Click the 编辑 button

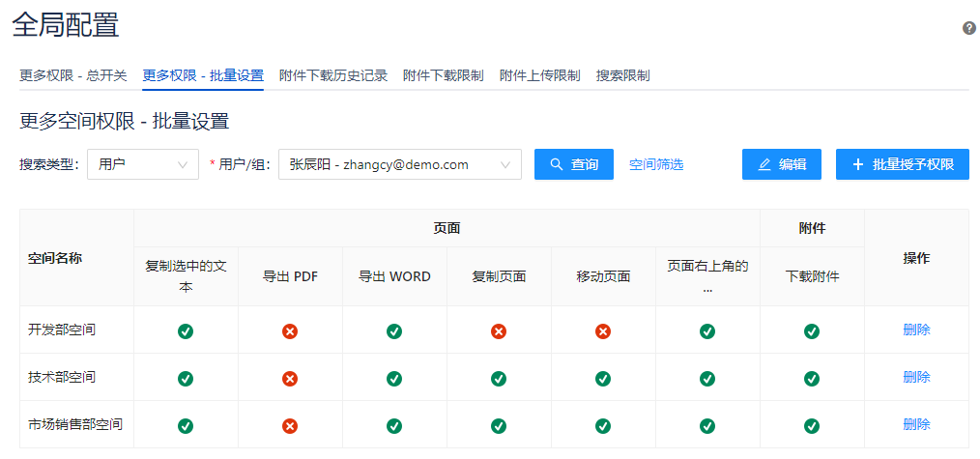tap(781, 164)
